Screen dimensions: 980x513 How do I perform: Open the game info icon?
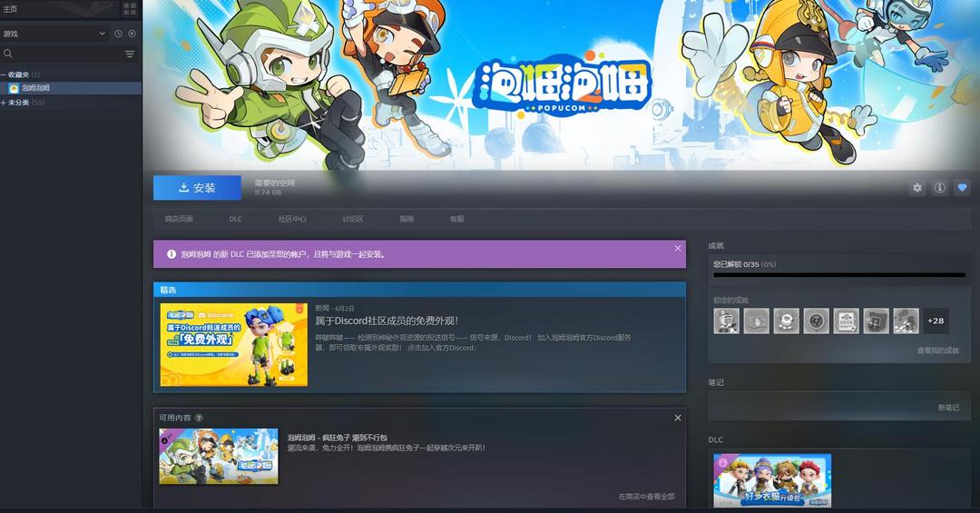tap(939, 188)
